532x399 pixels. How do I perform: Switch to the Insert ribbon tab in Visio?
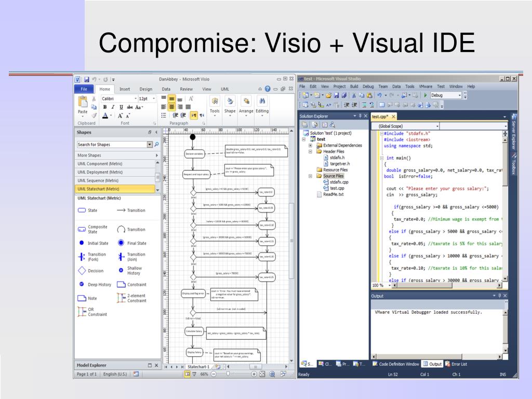125,89
